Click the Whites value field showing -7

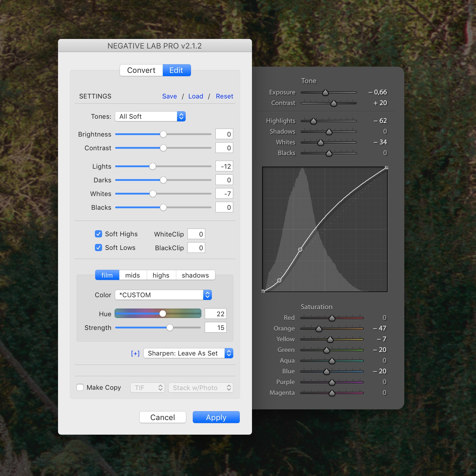pyautogui.click(x=224, y=194)
